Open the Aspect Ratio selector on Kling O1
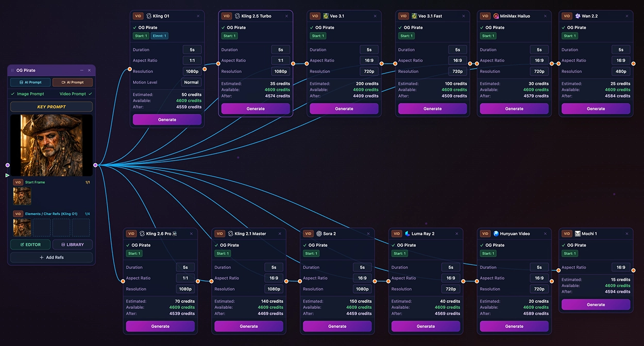 click(192, 60)
